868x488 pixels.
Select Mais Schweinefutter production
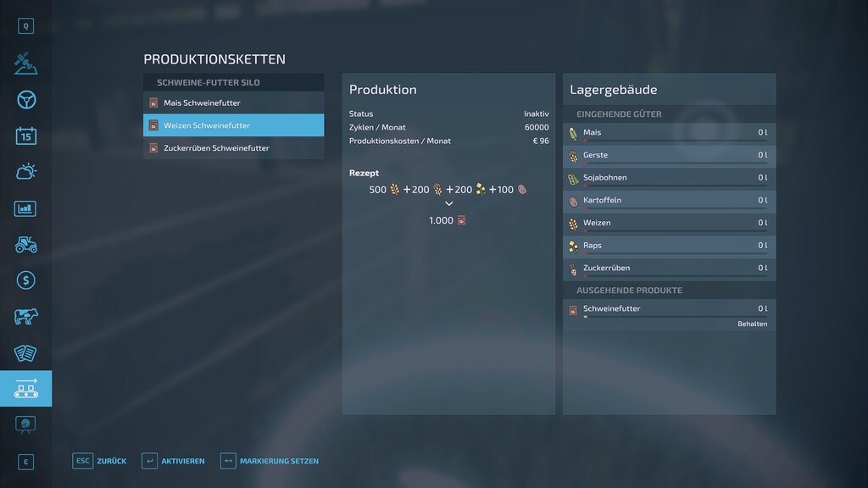tap(234, 103)
